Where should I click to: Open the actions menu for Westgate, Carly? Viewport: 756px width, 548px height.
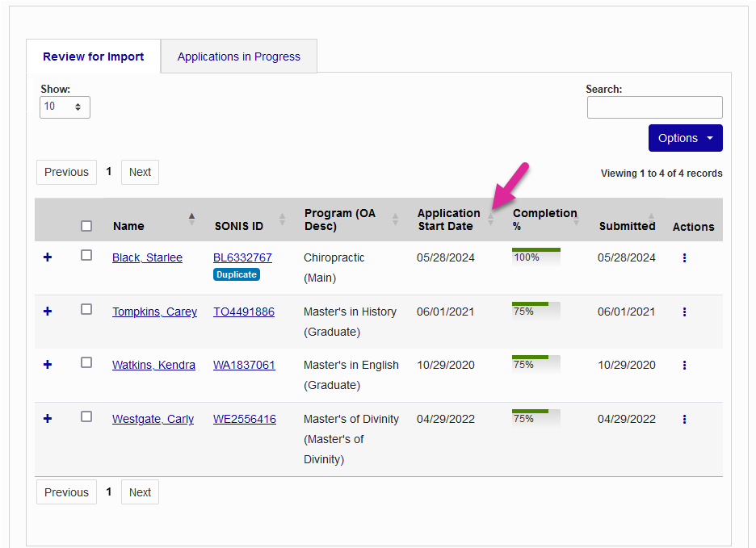(x=684, y=419)
